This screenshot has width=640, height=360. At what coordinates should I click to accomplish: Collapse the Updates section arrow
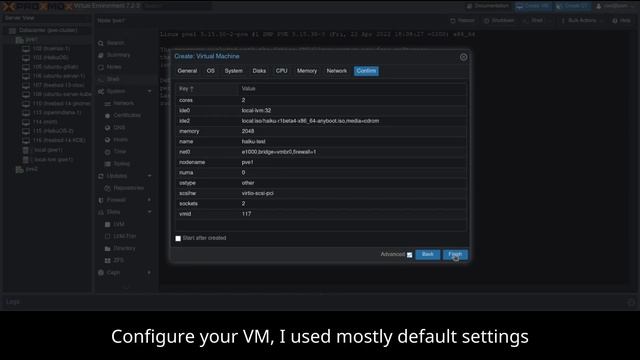pos(149,176)
